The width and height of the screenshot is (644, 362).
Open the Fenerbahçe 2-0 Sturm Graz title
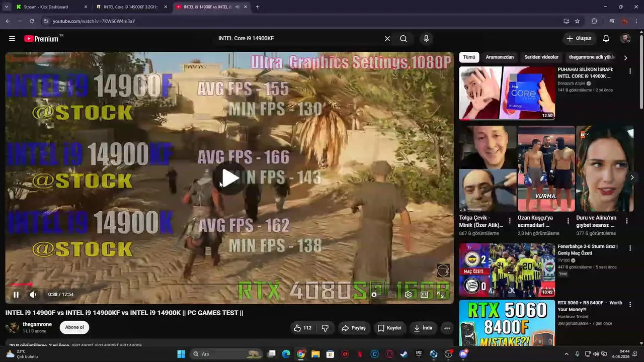[588, 250]
